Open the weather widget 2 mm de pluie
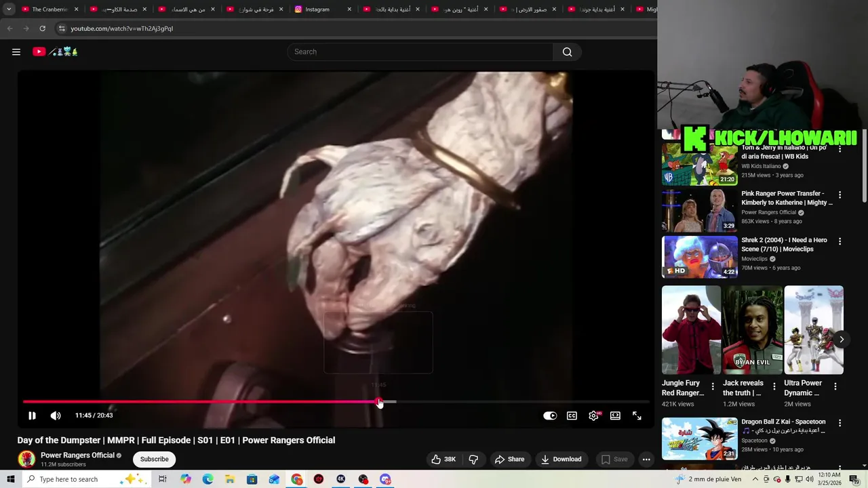This screenshot has height=488, width=868. [x=709, y=479]
